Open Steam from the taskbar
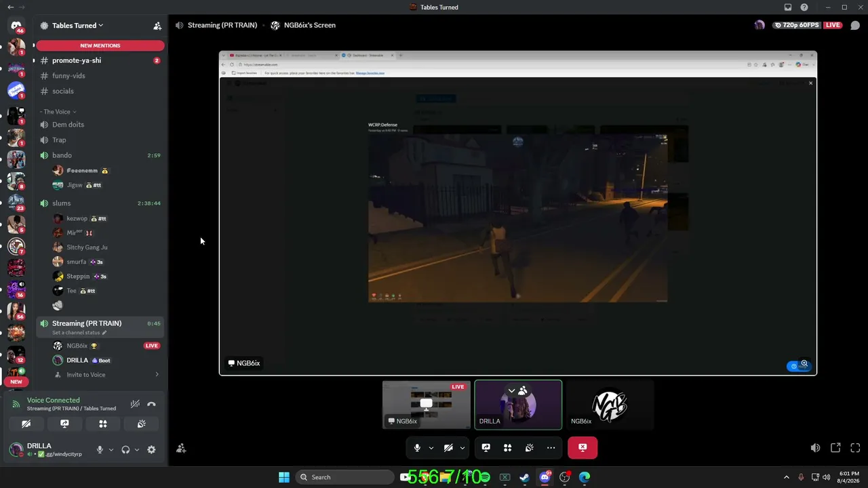This screenshot has width=868, height=488. 524,477
